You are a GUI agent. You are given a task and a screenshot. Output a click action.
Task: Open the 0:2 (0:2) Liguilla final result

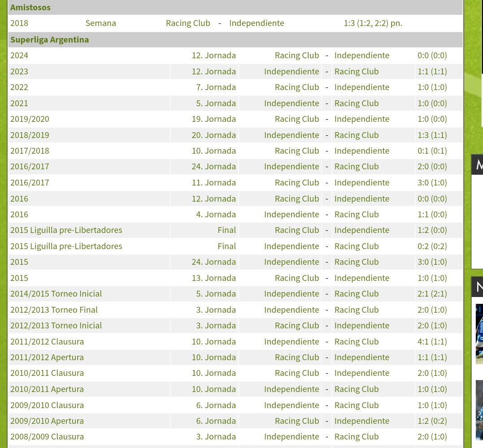pos(432,246)
